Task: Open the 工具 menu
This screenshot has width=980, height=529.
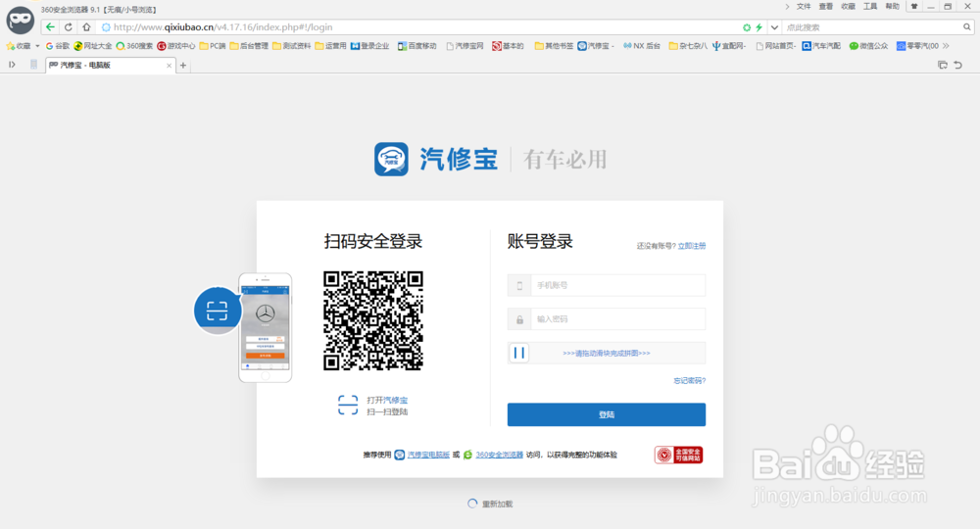Action: point(870,6)
